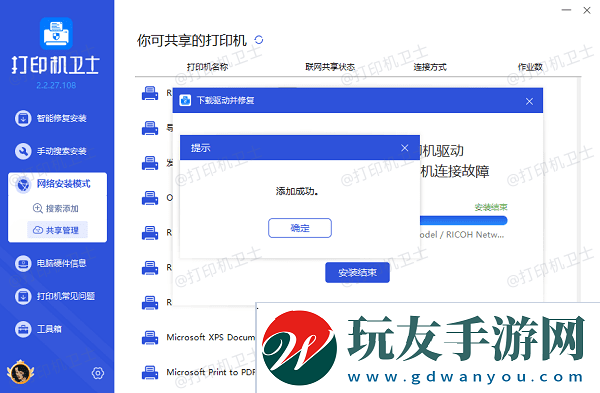Select the Microsoft Print to PDF printer row
Image resolution: width=600 pixels, height=393 pixels.
click(197, 372)
